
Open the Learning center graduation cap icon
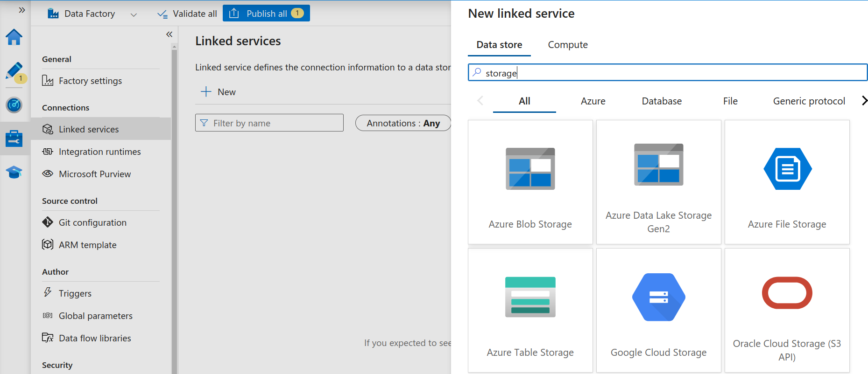point(14,172)
